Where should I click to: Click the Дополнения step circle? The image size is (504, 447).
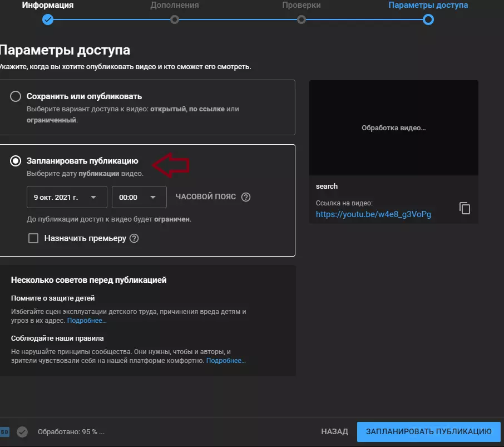[175, 20]
